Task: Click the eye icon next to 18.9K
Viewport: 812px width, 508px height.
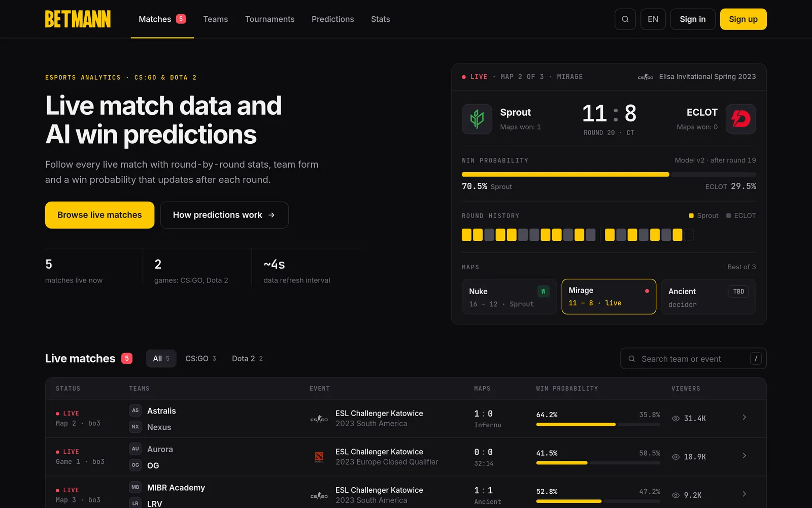Action: click(675, 457)
